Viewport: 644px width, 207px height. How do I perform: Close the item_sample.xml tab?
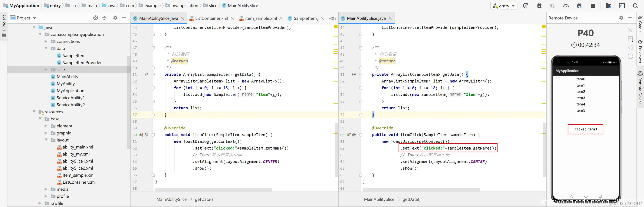[281, 18]
